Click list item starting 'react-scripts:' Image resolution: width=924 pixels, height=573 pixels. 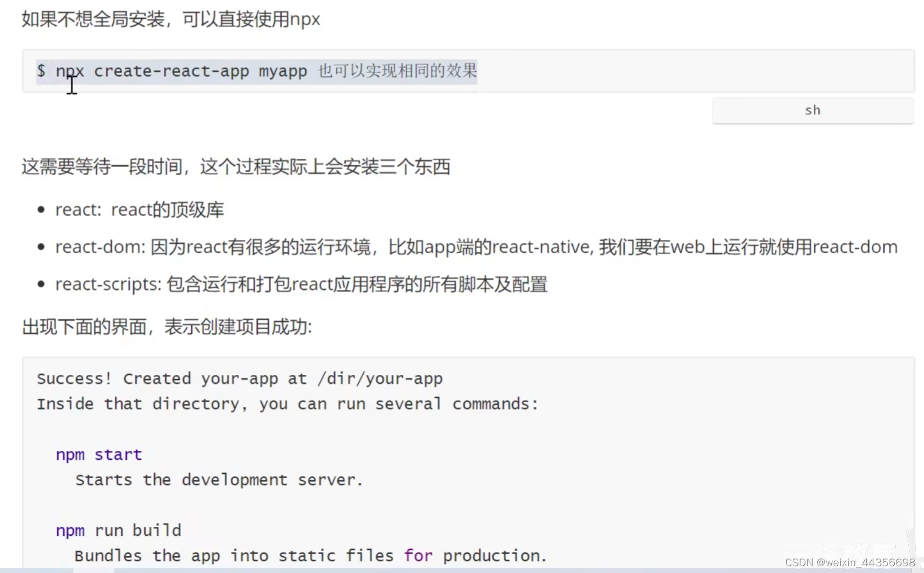301,284
